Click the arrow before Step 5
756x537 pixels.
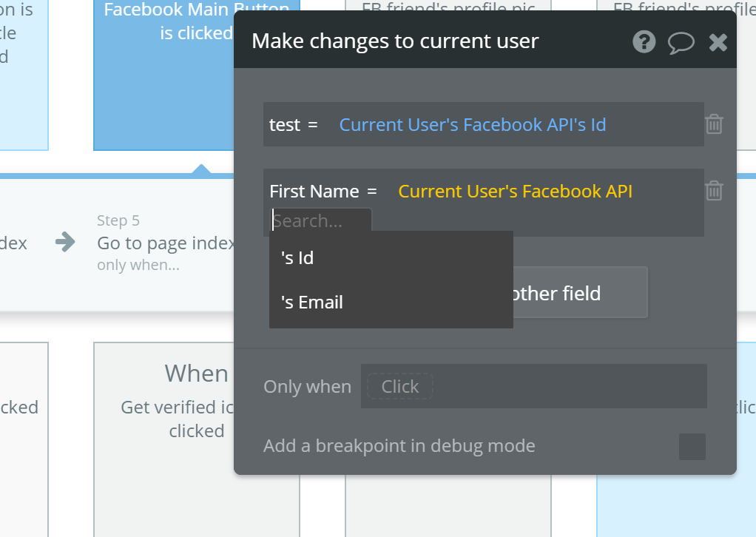65,242
